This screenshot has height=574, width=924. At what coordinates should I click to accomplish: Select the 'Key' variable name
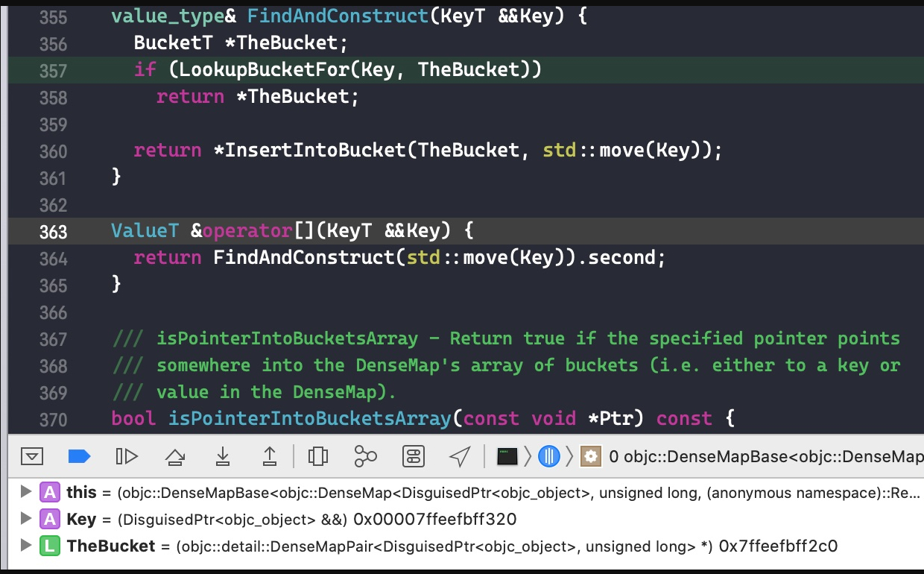click(x=81, y=519)
